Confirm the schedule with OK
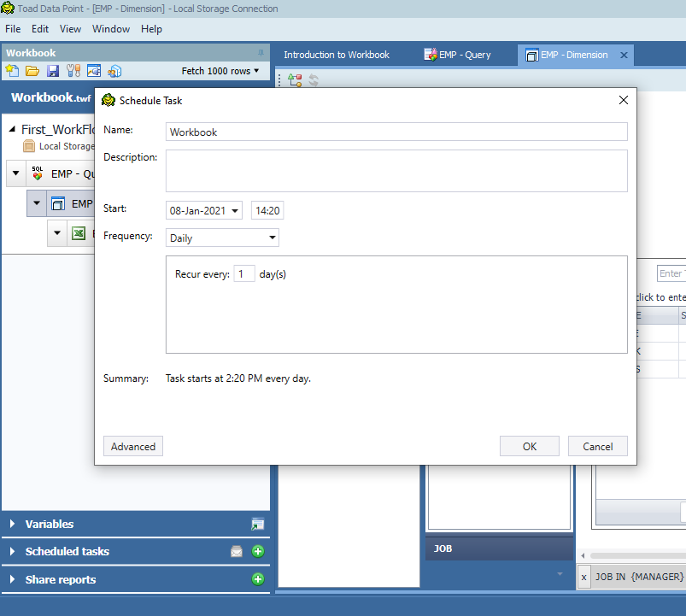Viewport: 686px width, 616px height. (x=530, y=446)
